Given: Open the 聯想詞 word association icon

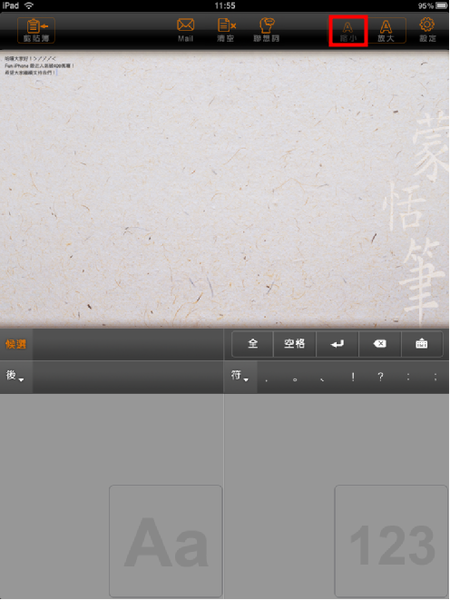Looking at the screenshot, I should pyautogui.click(x=267, y=30).
